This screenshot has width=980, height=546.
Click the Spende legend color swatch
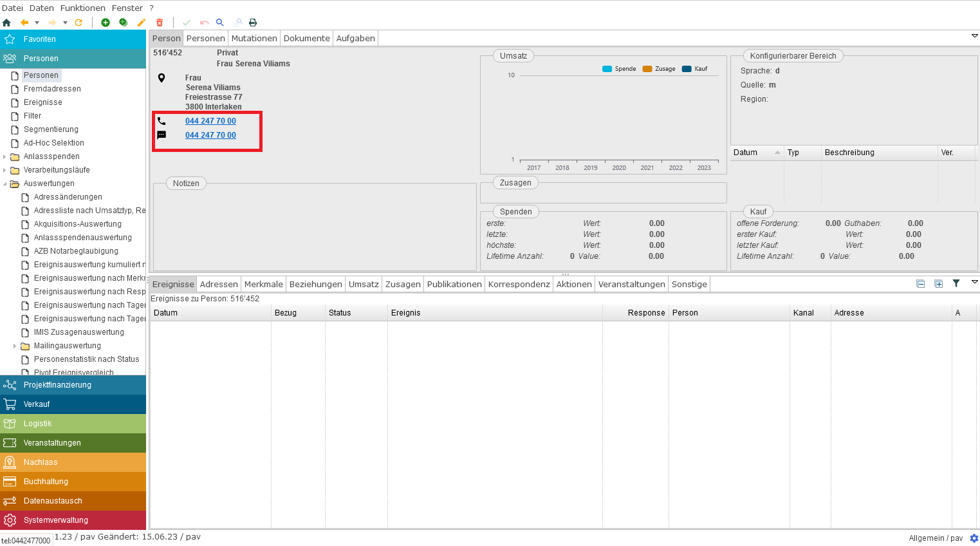tap(607, 69)
